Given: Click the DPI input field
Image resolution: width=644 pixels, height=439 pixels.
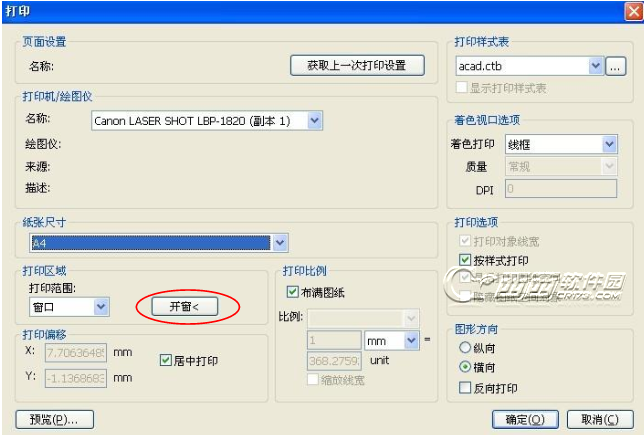Looking at the screenshot, I should [561, 188].
